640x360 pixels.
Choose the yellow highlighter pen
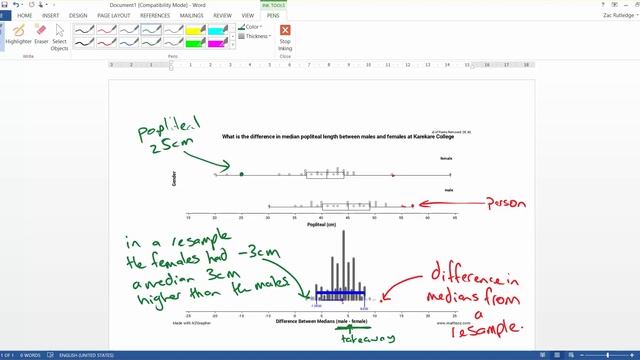tap(196, 29)
